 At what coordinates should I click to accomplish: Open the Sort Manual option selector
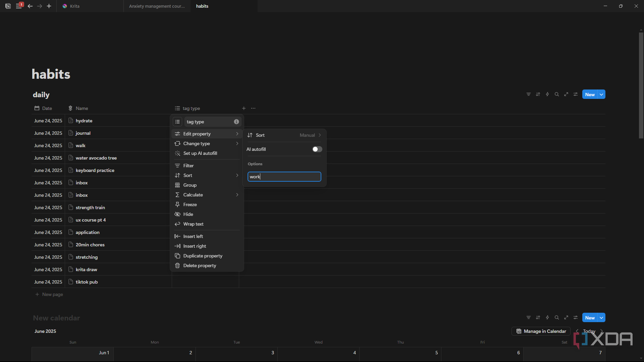click(284, 135)
